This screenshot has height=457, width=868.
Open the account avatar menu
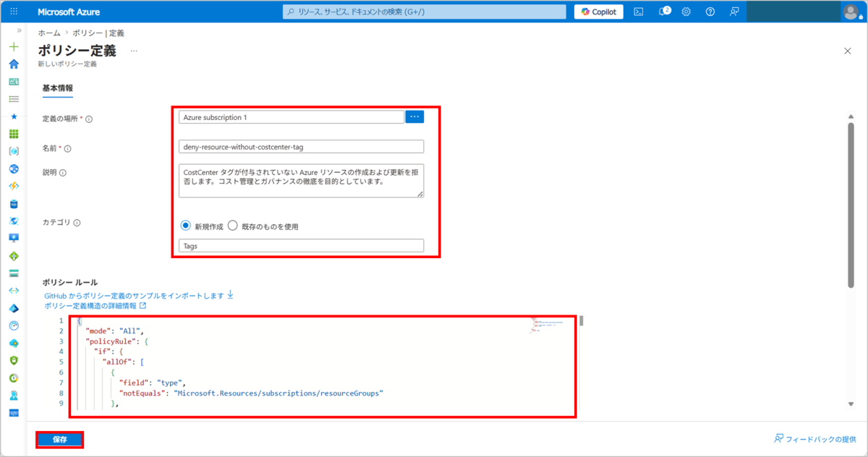851,12
